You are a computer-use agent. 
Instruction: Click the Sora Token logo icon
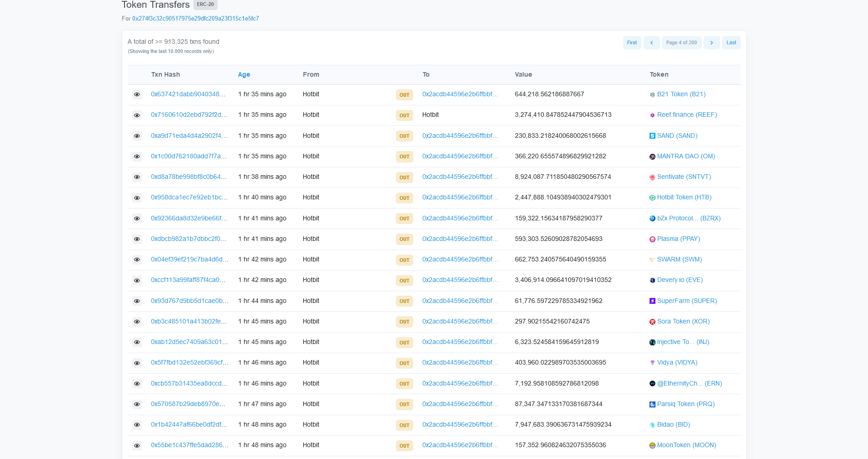point(652,322)
